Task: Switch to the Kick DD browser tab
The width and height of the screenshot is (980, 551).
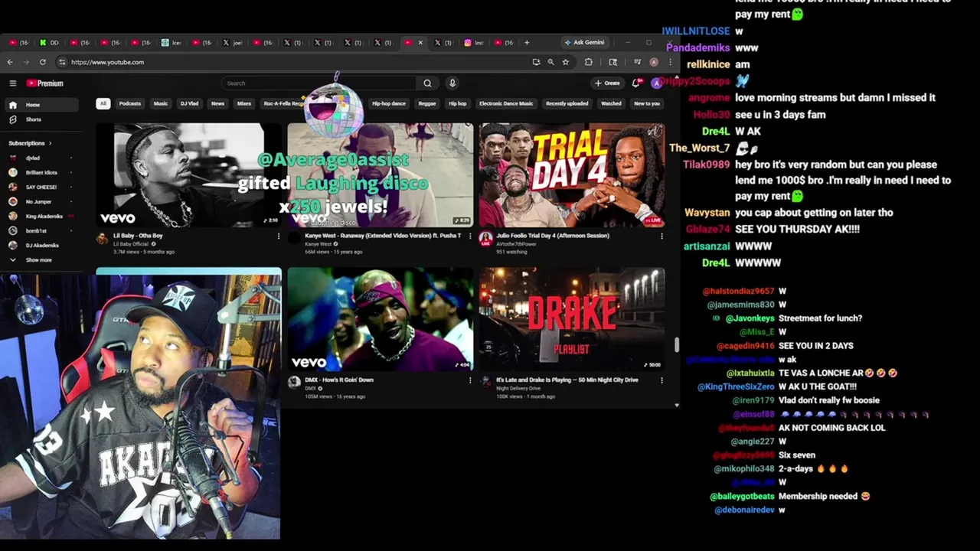Action: (50, 43)
